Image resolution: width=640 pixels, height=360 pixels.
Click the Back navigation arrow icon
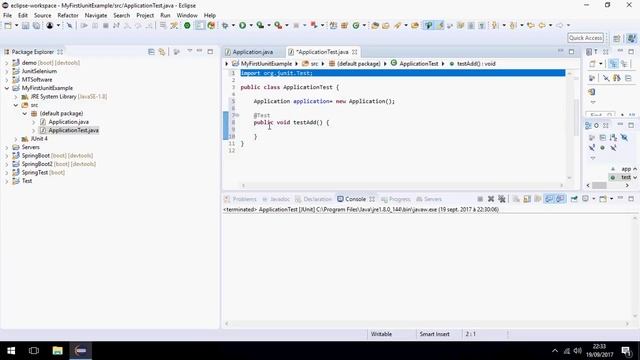[542, 25]
